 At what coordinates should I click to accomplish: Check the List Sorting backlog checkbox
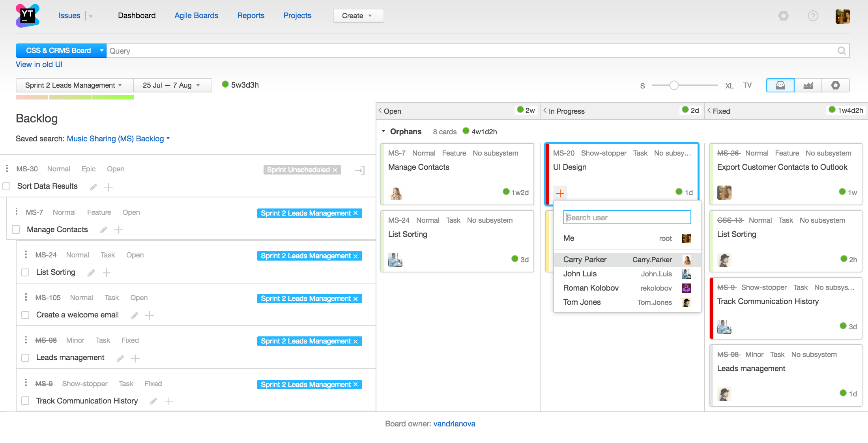[x=26, y=272]
